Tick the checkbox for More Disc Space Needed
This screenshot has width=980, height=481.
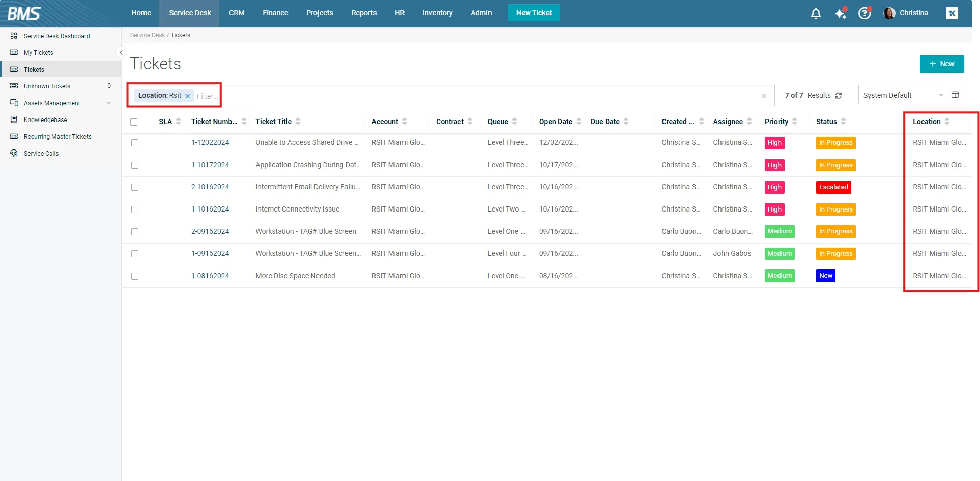point(135,276)
